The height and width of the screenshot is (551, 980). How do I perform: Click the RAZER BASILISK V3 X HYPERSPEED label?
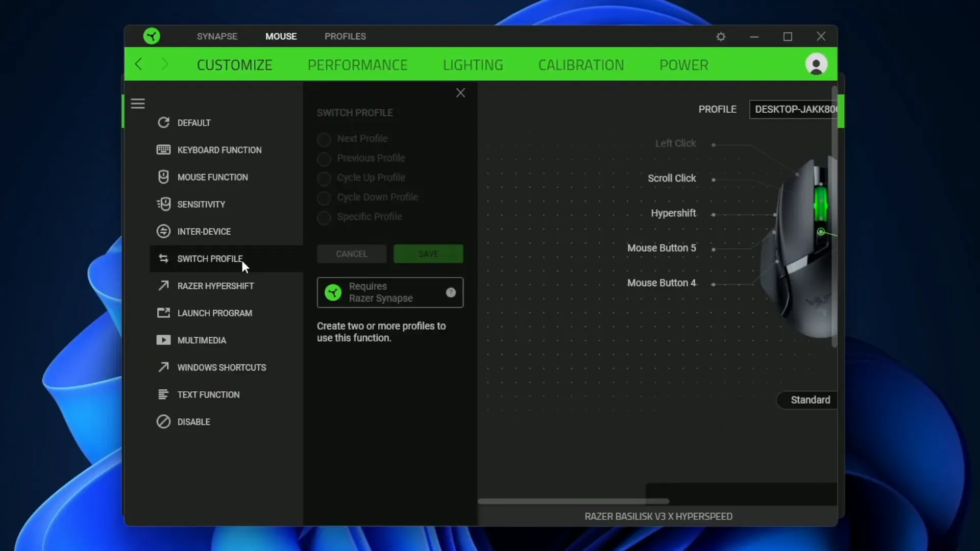point(658,516)
